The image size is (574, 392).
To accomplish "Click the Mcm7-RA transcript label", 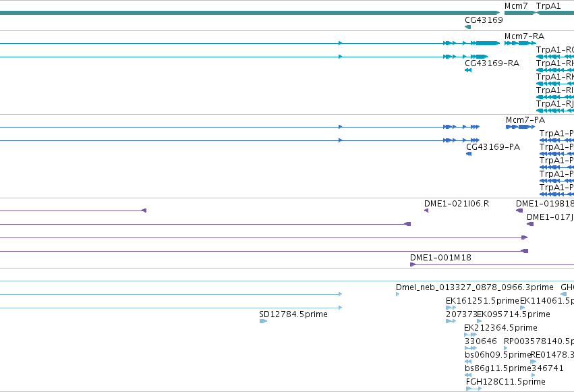I will [524, 36].
